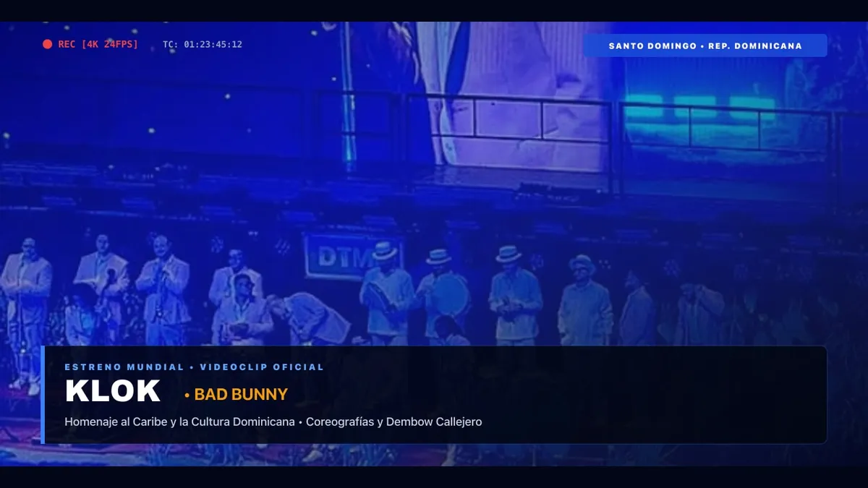The width and height of the screenshot is (868, 488).
Task: Click the red REC recording dot
Action: click(x=47, y=45)
